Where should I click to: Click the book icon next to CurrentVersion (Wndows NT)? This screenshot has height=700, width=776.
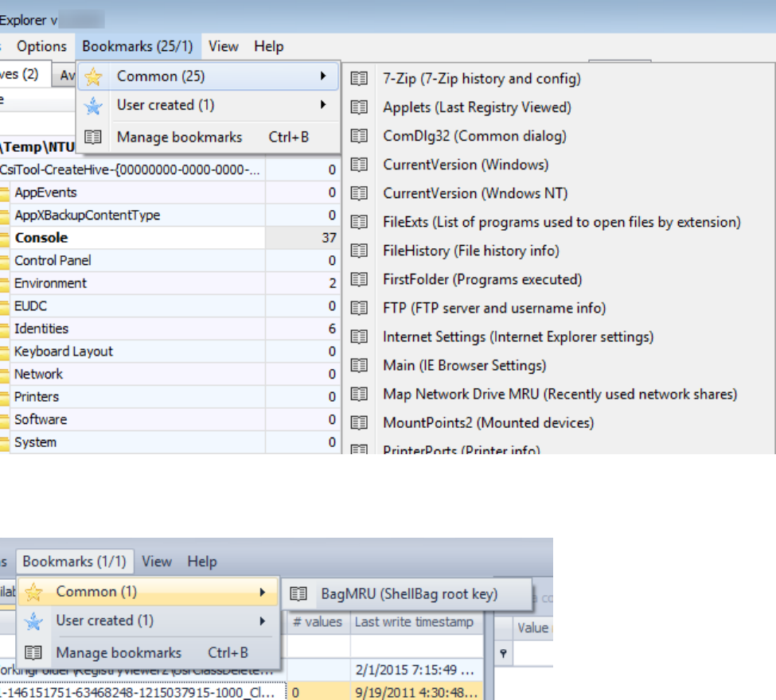(x=359, y=193)
